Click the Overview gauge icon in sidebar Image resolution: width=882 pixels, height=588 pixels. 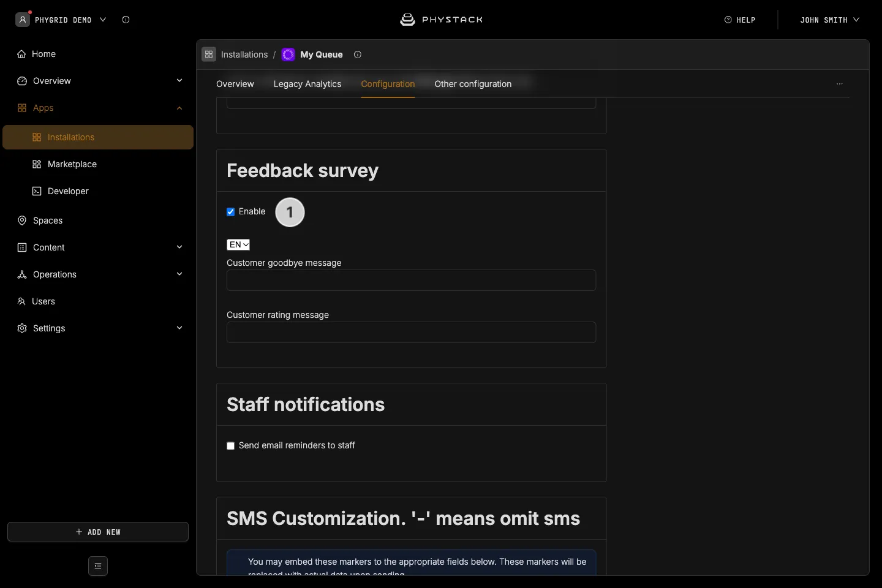click(22, 81)
